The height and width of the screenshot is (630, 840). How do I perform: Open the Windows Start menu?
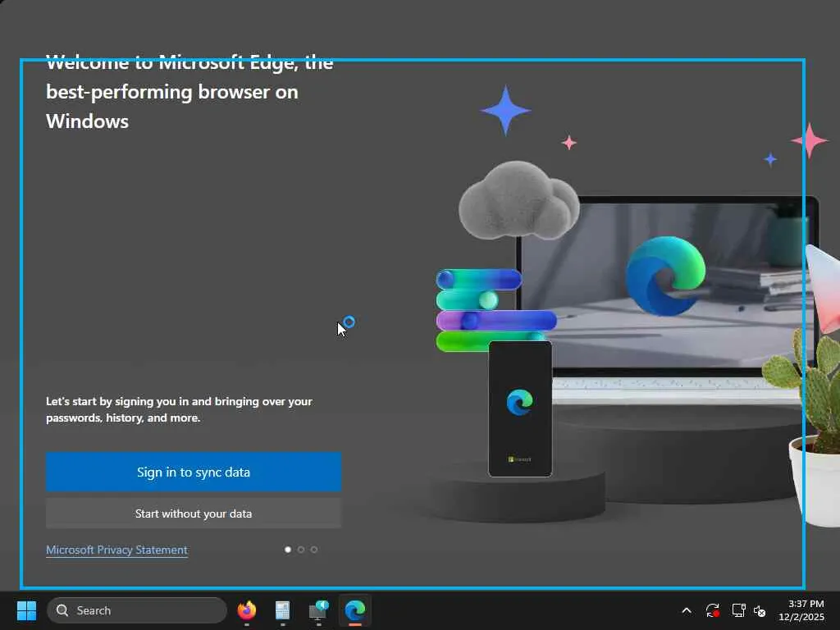click(x=26, y=610)
